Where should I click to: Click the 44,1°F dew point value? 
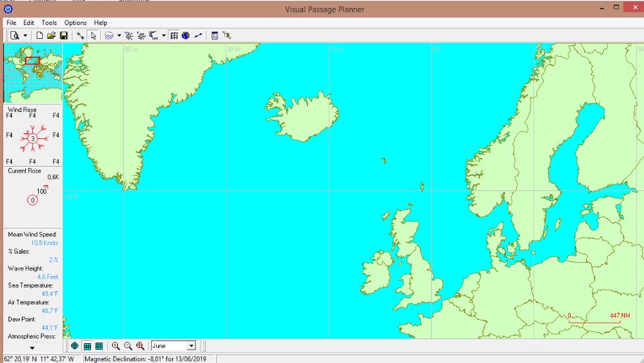coord(49,327)
